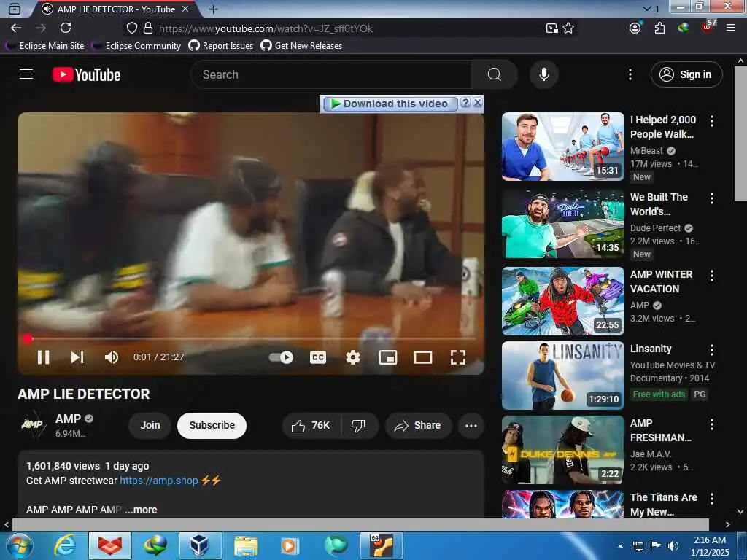Subscribe to the AMP channel
This screenshot has height=560, width=747.
pyautogui.click(x=212, y=425)
